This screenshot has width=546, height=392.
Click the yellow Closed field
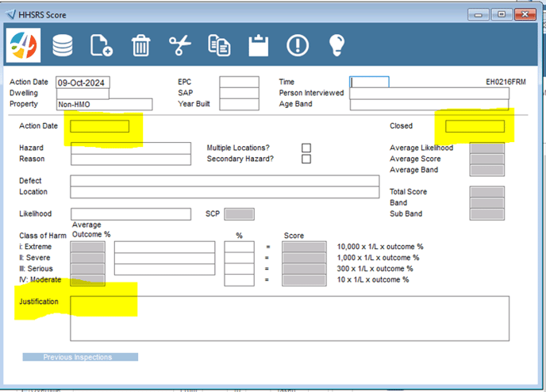[475, 126]
